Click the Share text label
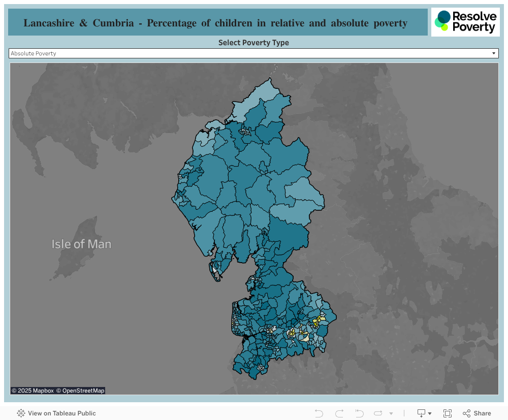 482,413
